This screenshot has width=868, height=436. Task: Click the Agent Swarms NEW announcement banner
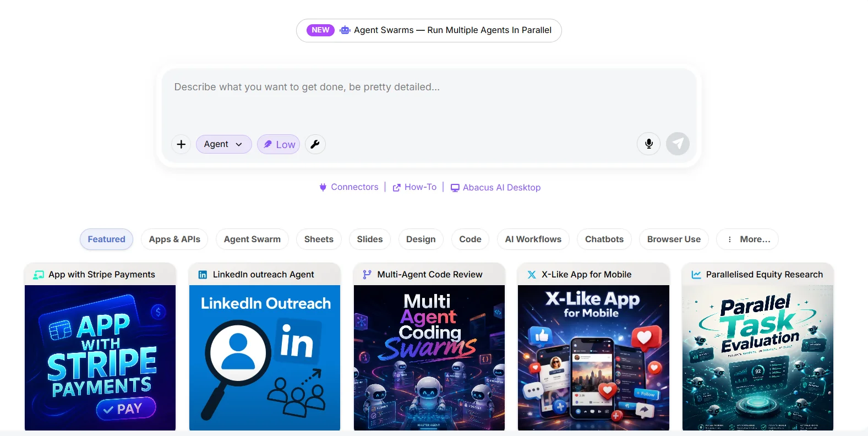429,30
